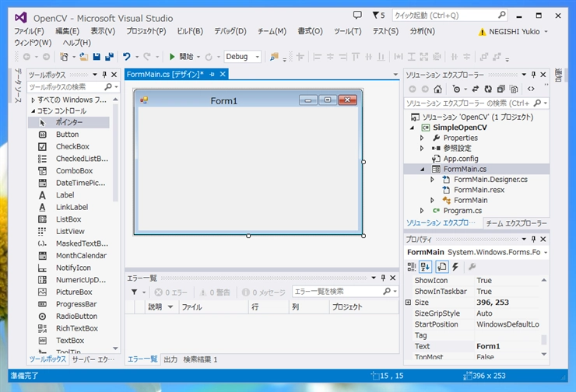Click the Toolbox scroll down arrow
The height and width of the screenshot is (392, 576).
click(115, 348)
